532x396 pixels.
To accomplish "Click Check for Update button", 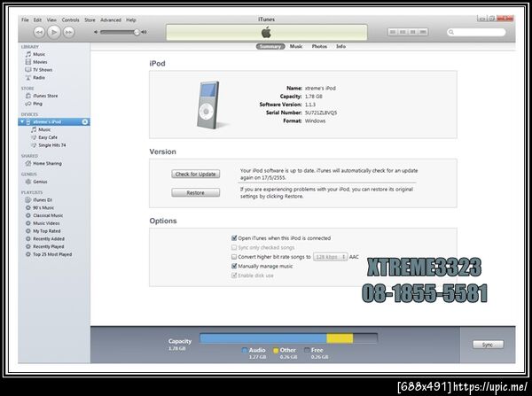I will [195, 174].
